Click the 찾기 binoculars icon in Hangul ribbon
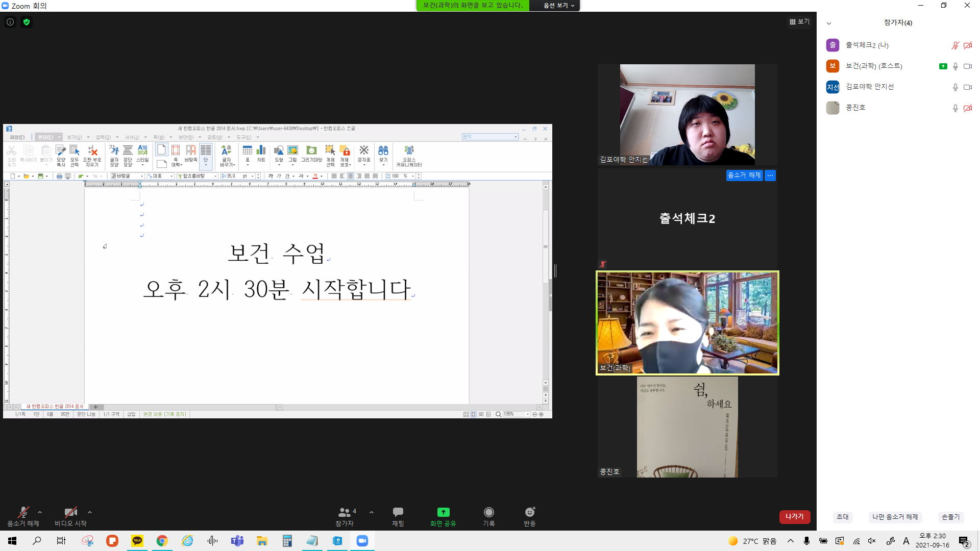This screenshot has width=980, height=551. 383,154
